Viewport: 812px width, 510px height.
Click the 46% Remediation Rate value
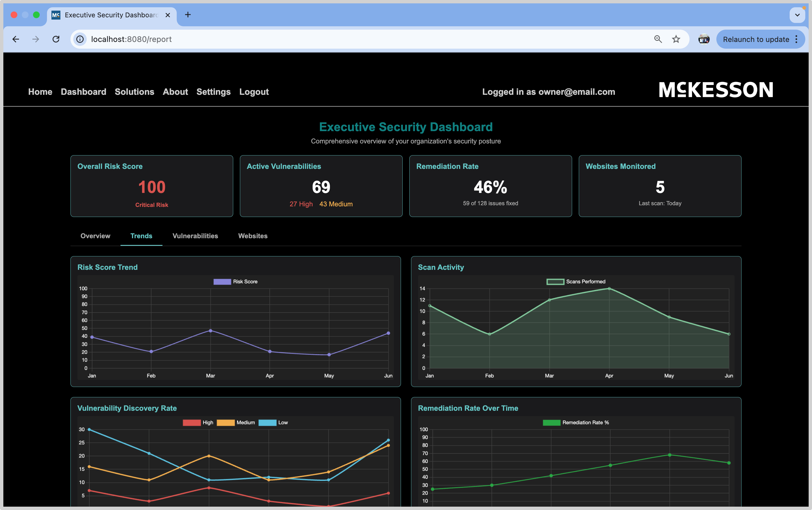[490, 187]
